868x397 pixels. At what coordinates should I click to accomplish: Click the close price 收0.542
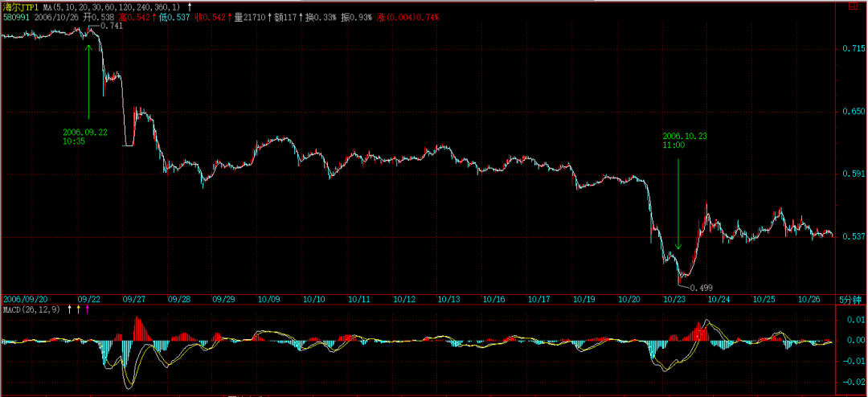(211, 18)
